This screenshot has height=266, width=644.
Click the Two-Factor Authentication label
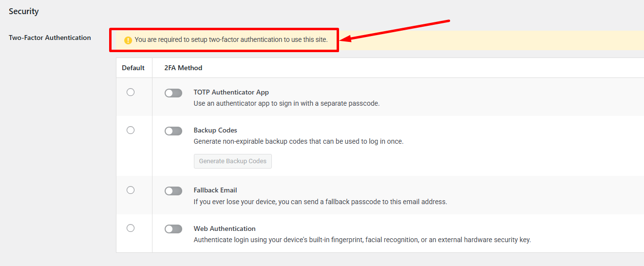[x=50, y=38]
